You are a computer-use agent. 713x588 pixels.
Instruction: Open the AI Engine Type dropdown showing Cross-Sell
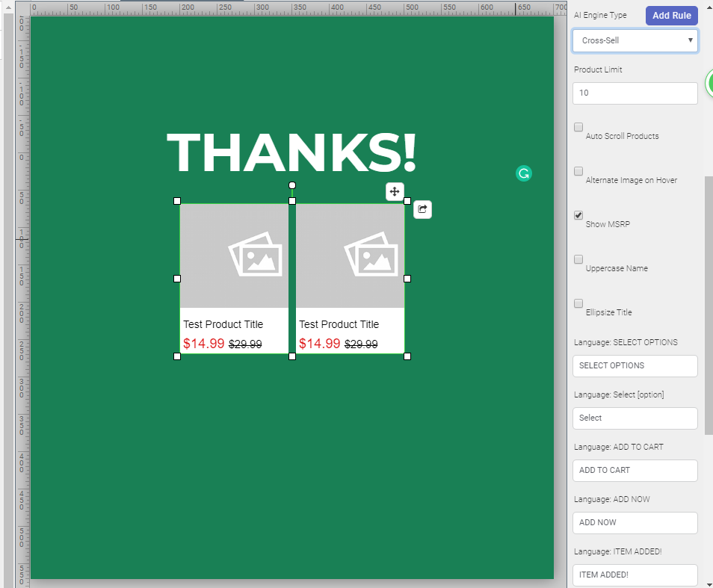[635, 41]
